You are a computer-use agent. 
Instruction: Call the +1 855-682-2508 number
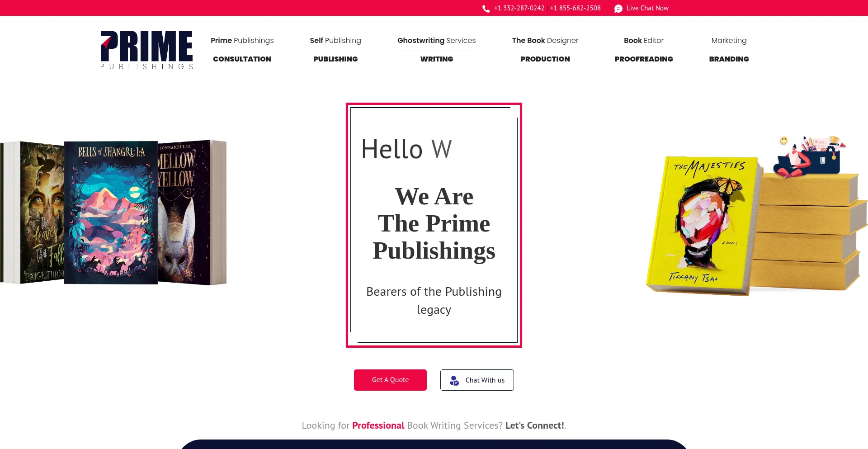point(575,8)
